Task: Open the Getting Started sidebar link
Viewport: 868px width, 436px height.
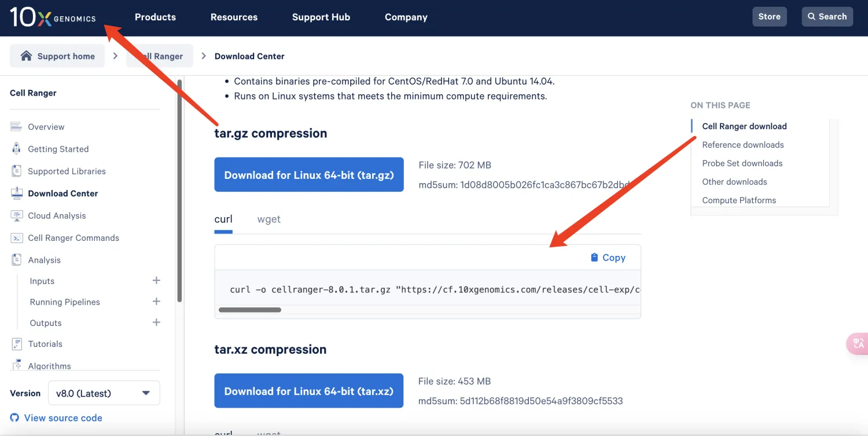Action: (x=58, y=149)
